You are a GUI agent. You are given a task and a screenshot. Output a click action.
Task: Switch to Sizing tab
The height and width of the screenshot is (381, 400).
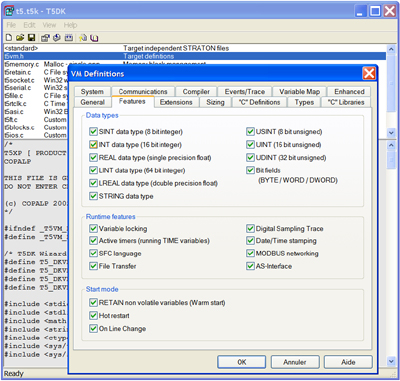tap(215, 102)
